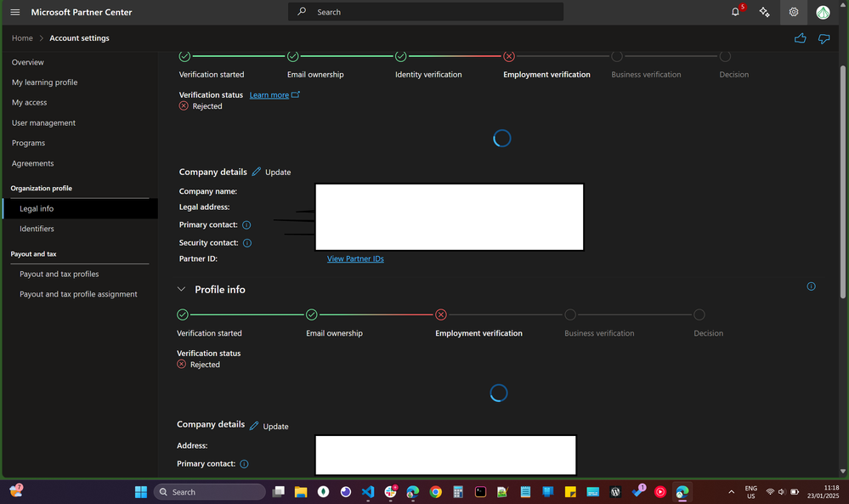
Task: Open WordPress app in taskbar
Action: pos(615,491)
